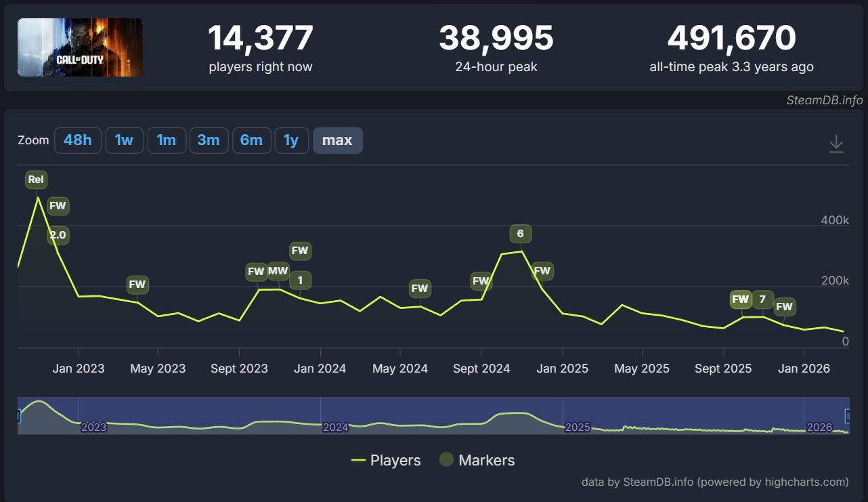868x502 pixels.
Task: Click the Jan 2023 axis label
Action: click(x=79, y=369)
